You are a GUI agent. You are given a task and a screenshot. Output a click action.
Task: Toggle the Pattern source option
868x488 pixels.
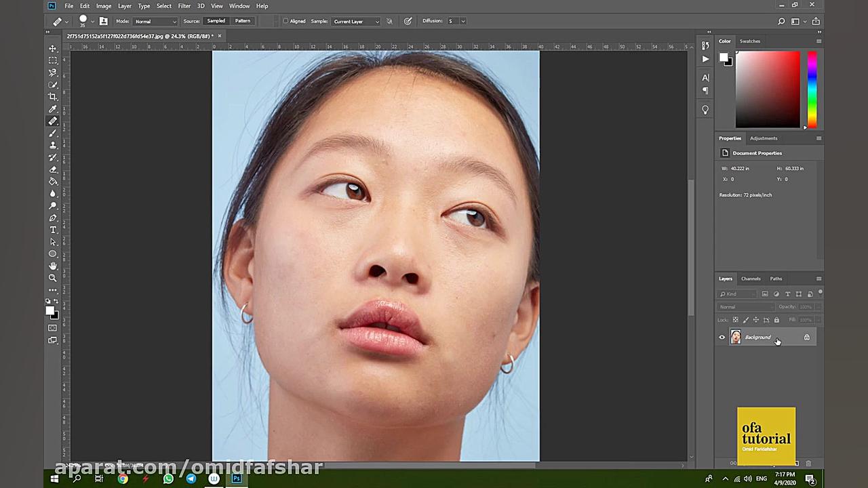pos(243,21)
